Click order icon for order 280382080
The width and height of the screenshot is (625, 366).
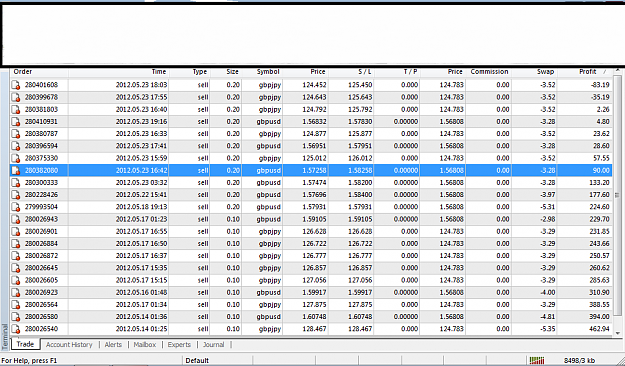[16, 170]
